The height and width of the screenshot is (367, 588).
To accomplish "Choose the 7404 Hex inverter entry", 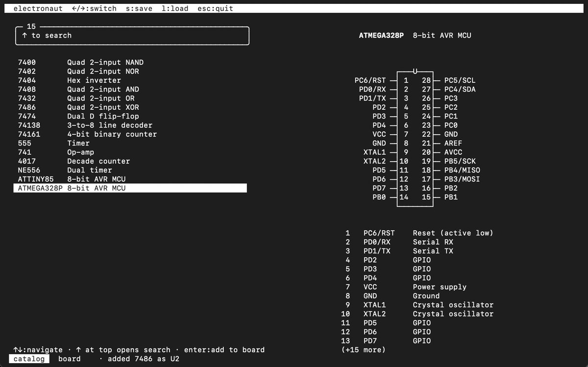I will [x=130, y=80].
